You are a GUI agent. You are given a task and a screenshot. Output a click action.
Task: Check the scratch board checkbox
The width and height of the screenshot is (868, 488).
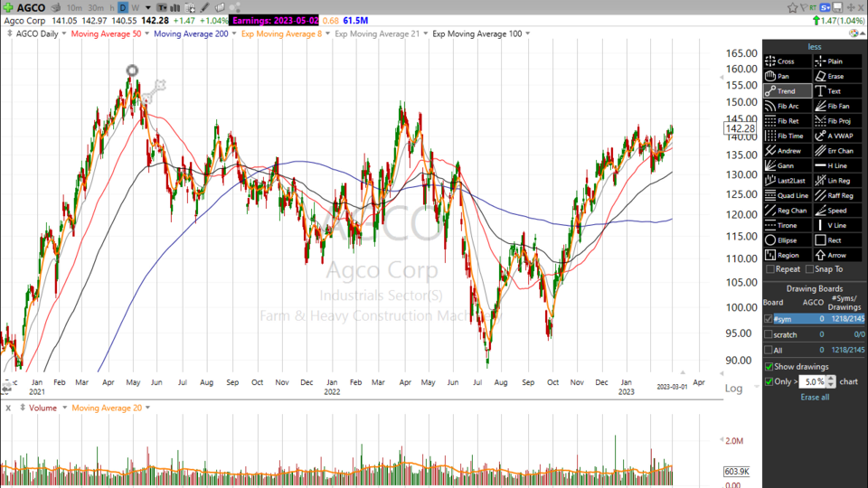click(769, 334)
